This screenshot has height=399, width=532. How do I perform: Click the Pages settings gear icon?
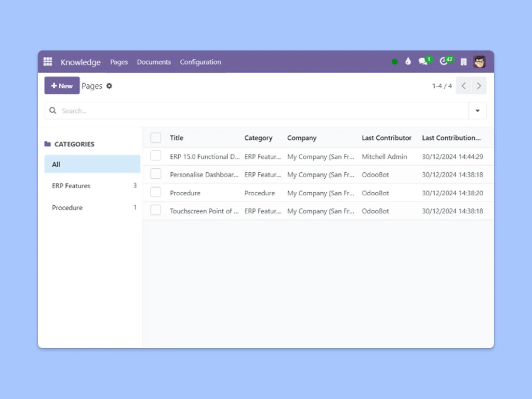click(x=109, y=86)
